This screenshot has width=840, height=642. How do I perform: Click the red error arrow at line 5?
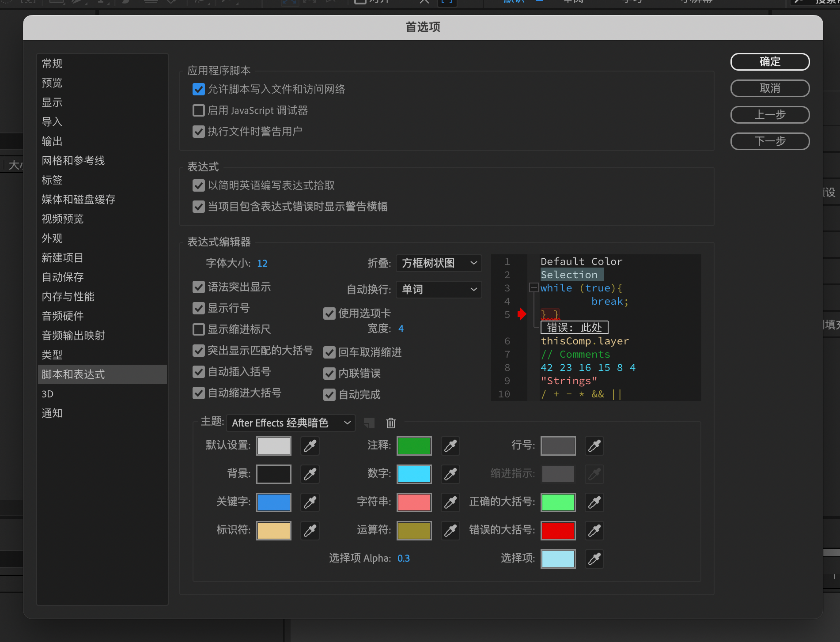pyautogui.click(x=522, y=314)
